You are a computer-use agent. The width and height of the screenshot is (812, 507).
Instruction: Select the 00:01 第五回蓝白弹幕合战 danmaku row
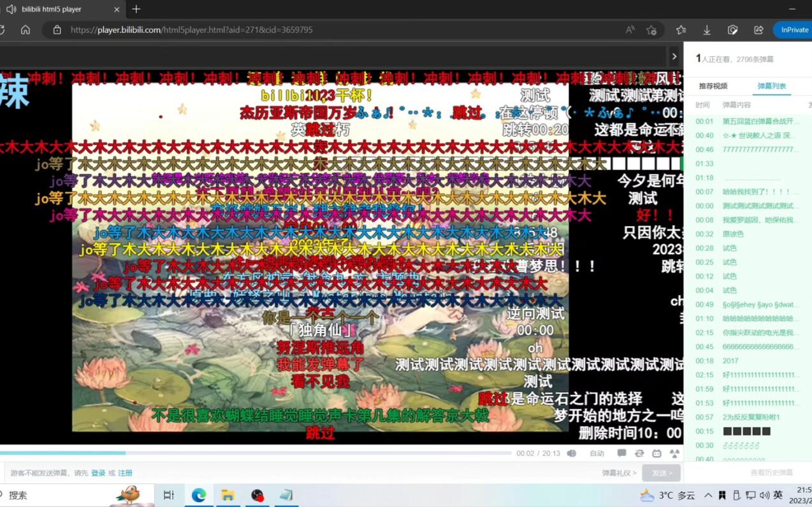(747, 121)
